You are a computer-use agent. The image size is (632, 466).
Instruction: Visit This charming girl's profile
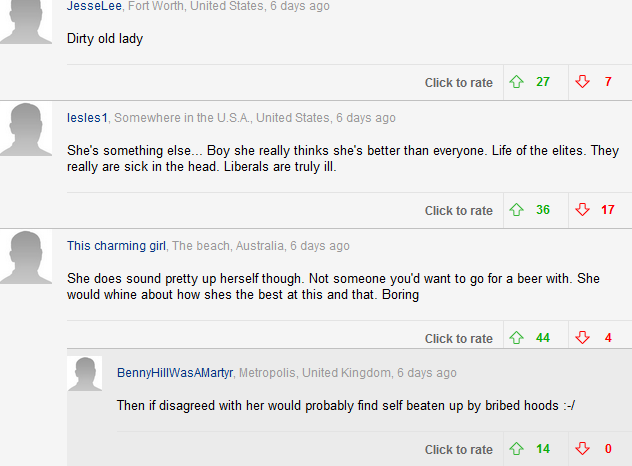pyautogui.click(x=116, y=246)
